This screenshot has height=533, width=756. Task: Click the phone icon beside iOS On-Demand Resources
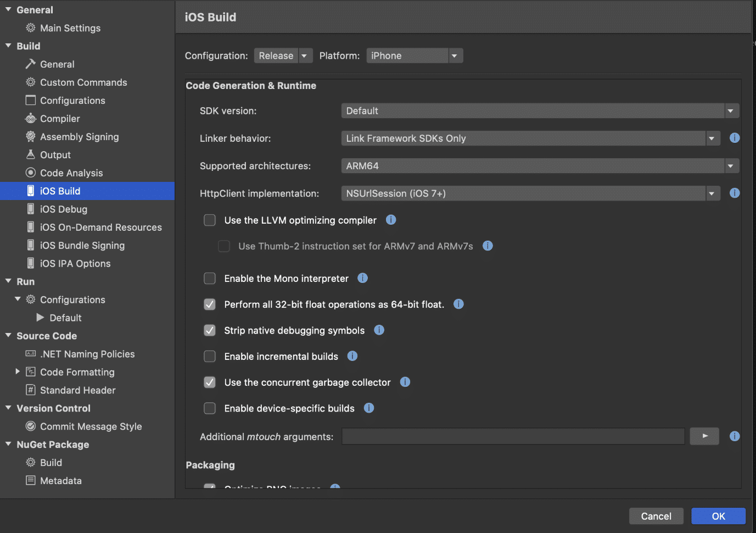(31, 227)
